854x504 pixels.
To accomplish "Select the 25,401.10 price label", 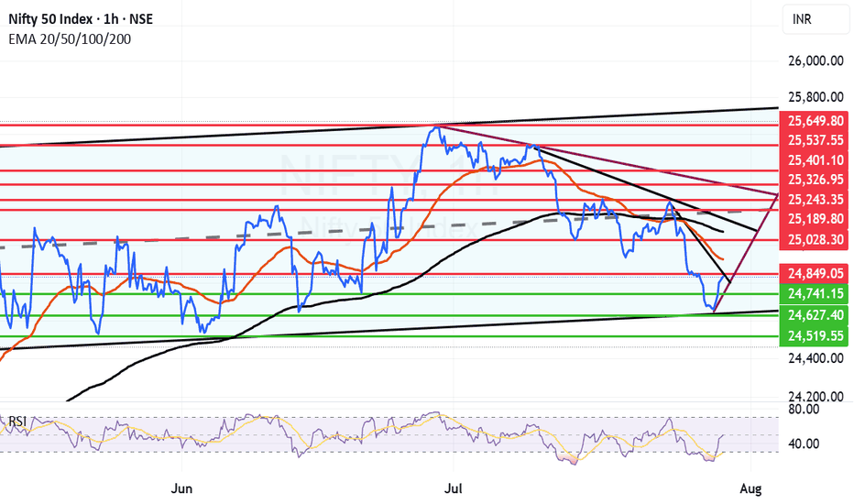I will (x=815, y=160).
